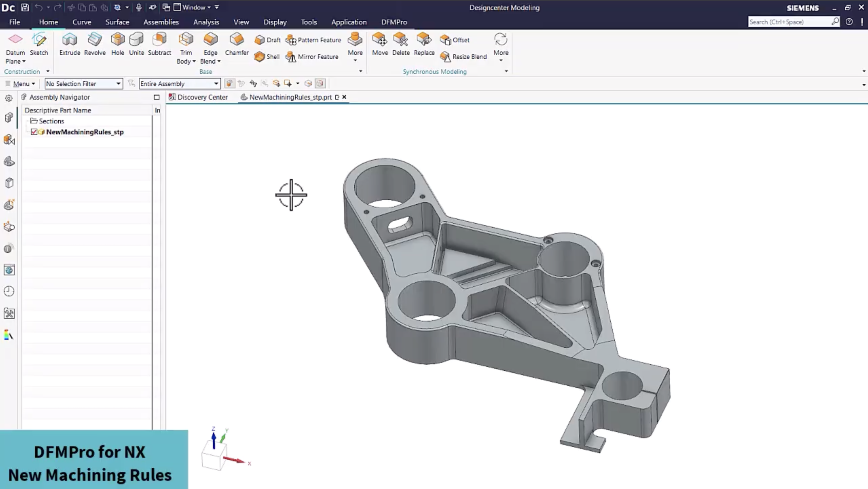Select the Draft command
868x489 pixels.
[268, 40]
